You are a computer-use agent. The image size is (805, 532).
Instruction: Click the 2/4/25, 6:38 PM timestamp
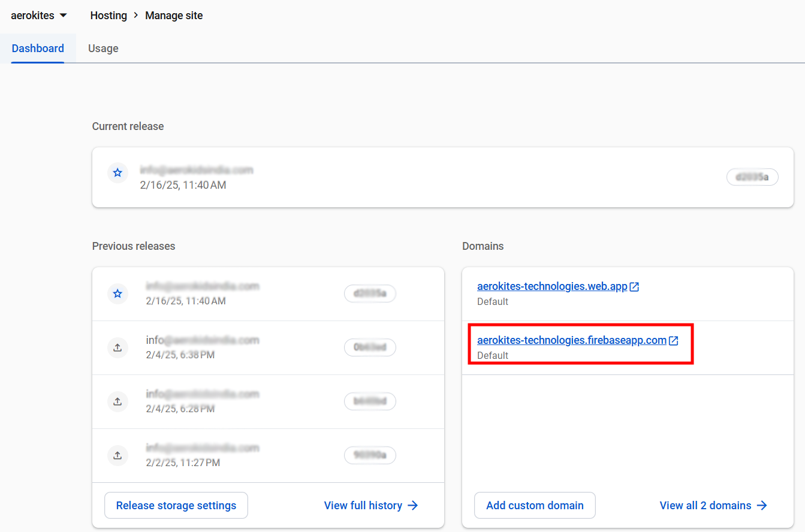(x=180, y=355)
